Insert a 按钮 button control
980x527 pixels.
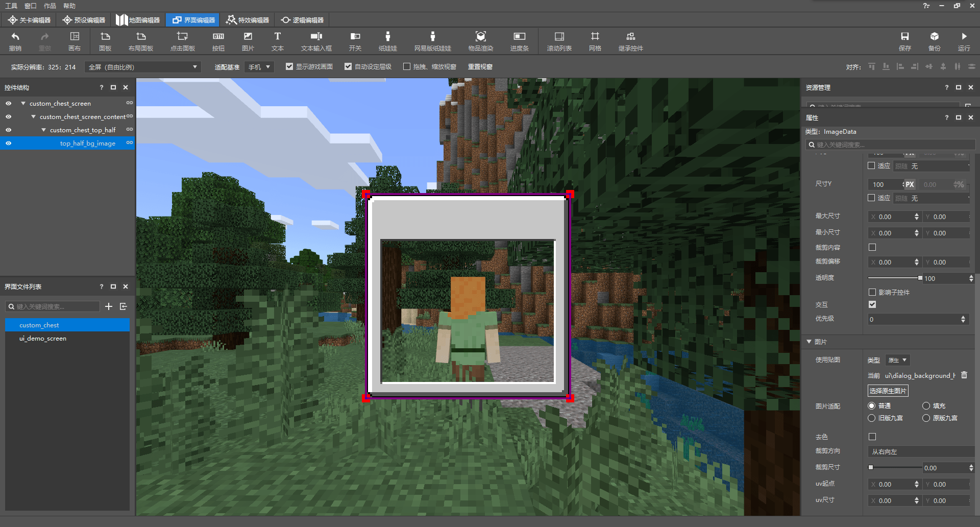click(218, 41)
